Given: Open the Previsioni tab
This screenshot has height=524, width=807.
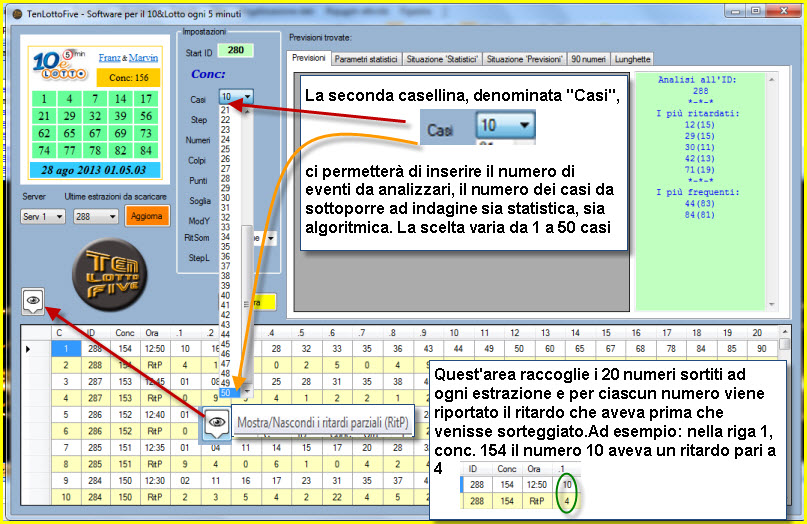Looking at the screenshot, I should [x=309, y=58].
